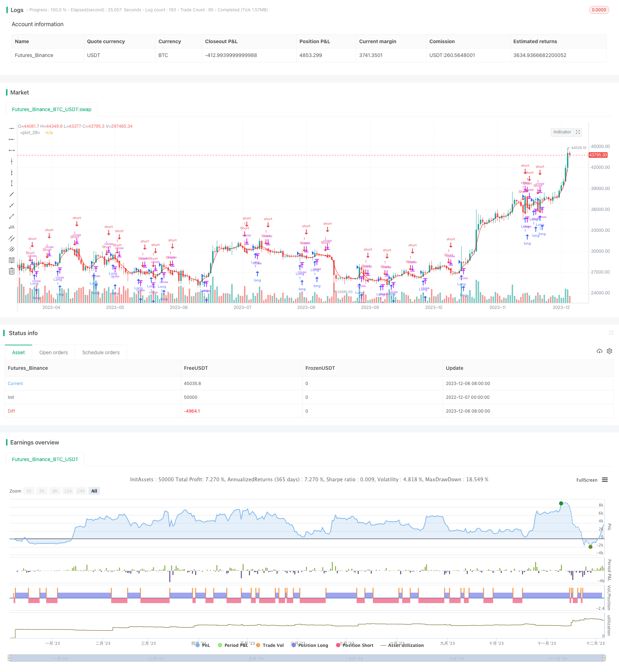Click the Current margin value 3741.3501
Viewport: 619px width, 672px height.
[371, 55]
